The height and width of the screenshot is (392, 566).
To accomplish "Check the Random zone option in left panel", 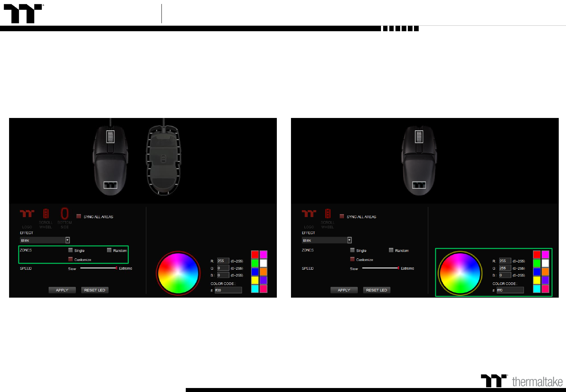I will tap(109, 250).
